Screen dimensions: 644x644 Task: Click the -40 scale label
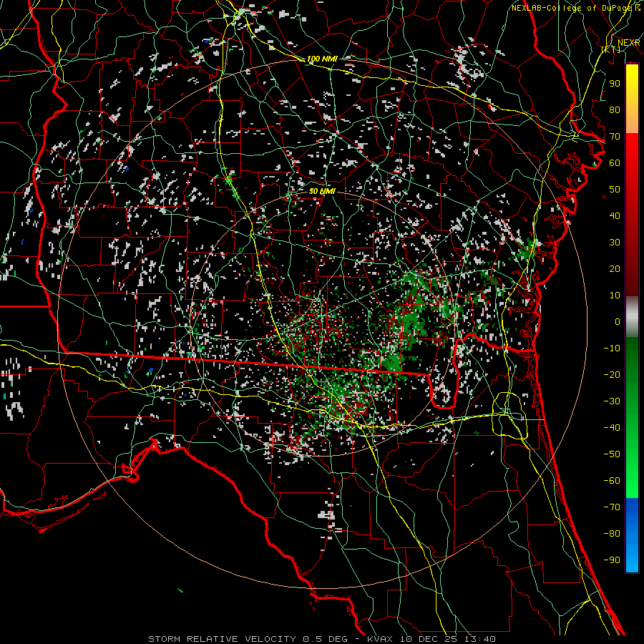[x=612, y=428]
